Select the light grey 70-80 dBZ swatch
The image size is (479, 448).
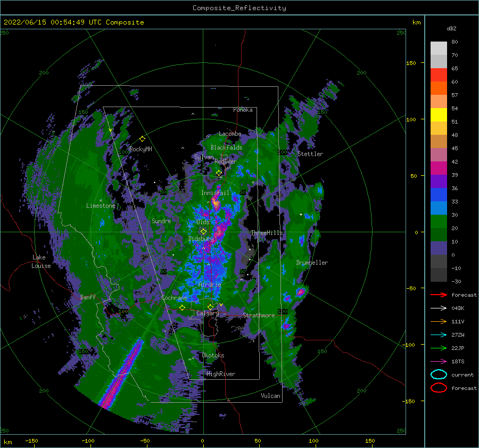pos(439,48)
